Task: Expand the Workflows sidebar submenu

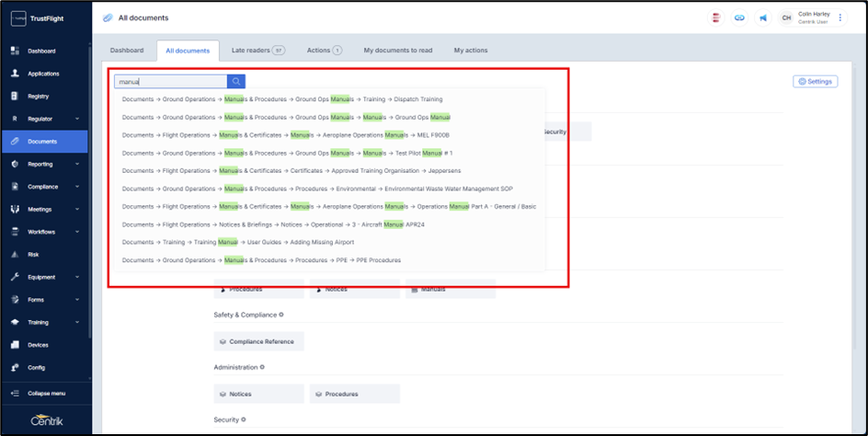Action: coord(77,232)
